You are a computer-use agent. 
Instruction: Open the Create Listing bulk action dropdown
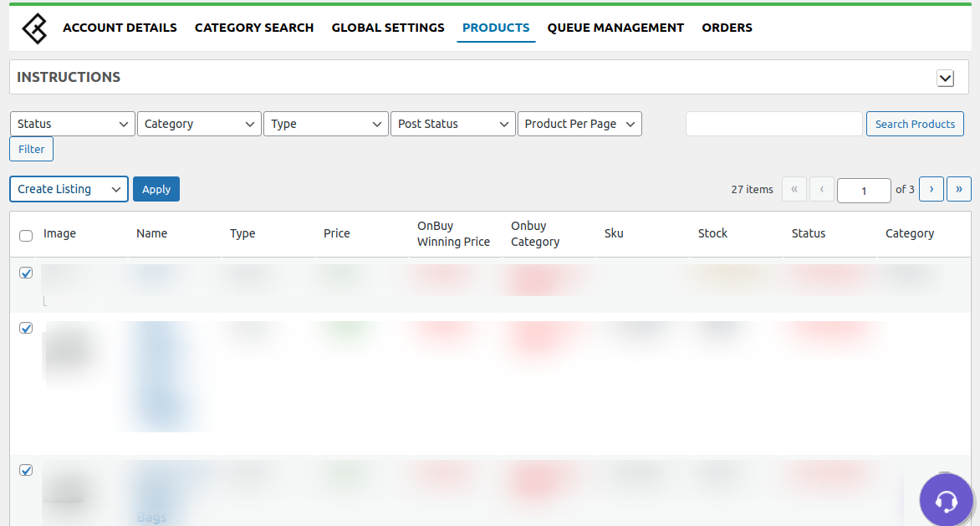[x=69, y=189]
